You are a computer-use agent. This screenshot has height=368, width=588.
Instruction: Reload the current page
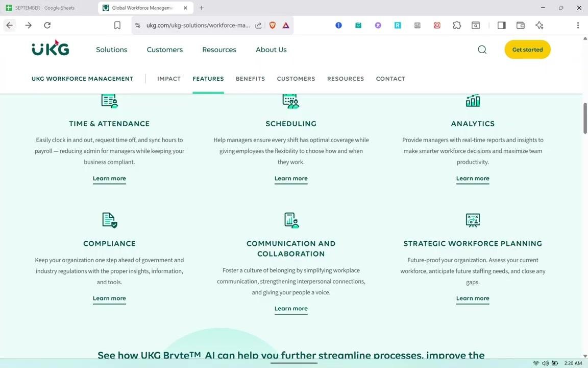(47, 25)
